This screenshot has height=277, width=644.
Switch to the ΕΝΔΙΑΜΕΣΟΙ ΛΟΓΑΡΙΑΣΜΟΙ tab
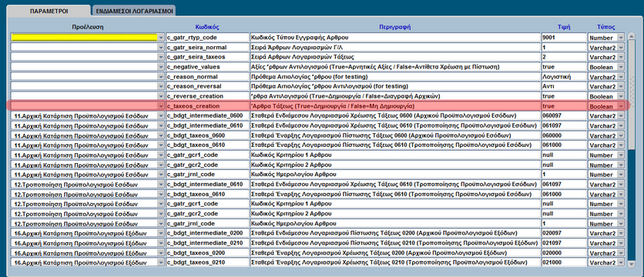click(x=134, y=11)
